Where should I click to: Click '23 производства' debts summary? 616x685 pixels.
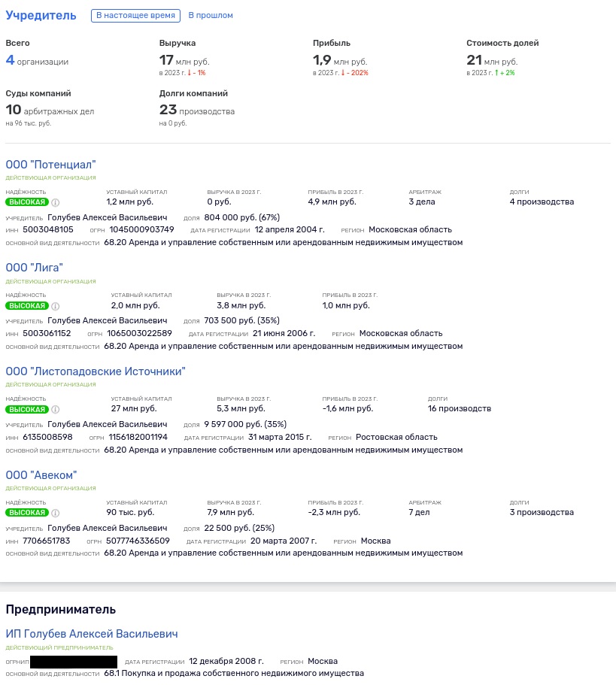196,110
